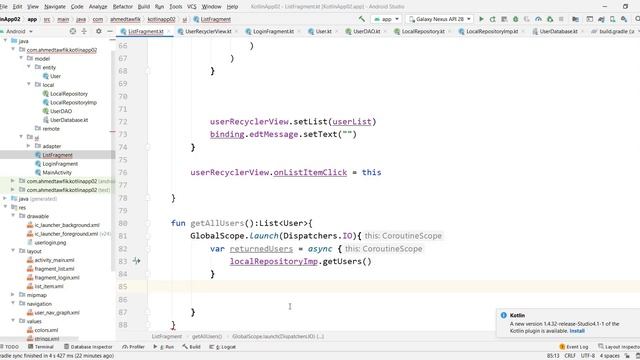The image size is (640, 360).
Task: Open the Navigate menu
Action: tap(55, 7)
